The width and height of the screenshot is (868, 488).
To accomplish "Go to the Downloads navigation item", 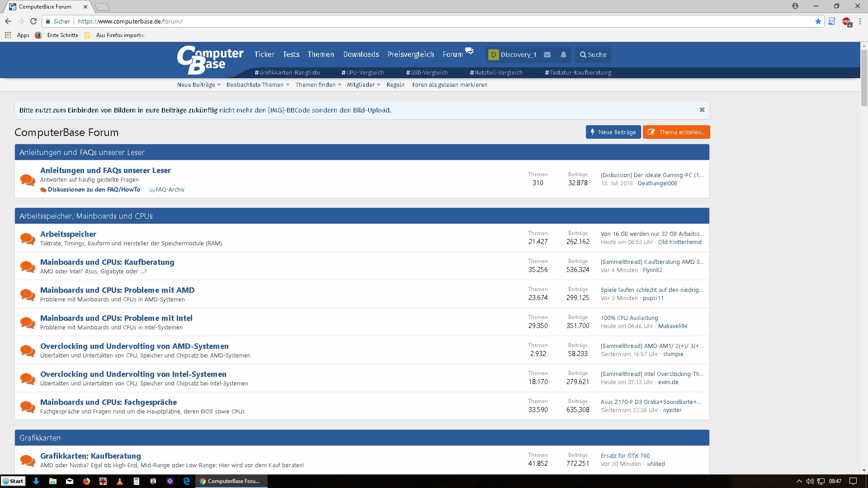I will pyautogui.click(x=361, y=55).
